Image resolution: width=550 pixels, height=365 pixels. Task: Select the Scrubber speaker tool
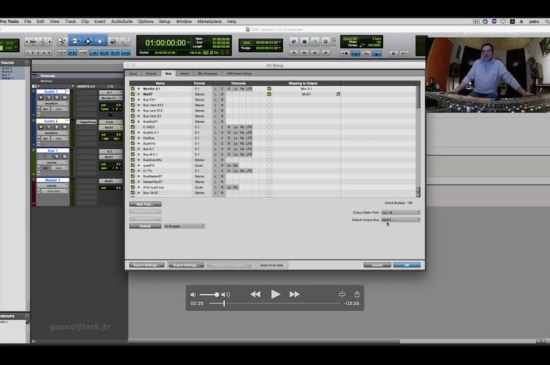(x=113, y=41)
